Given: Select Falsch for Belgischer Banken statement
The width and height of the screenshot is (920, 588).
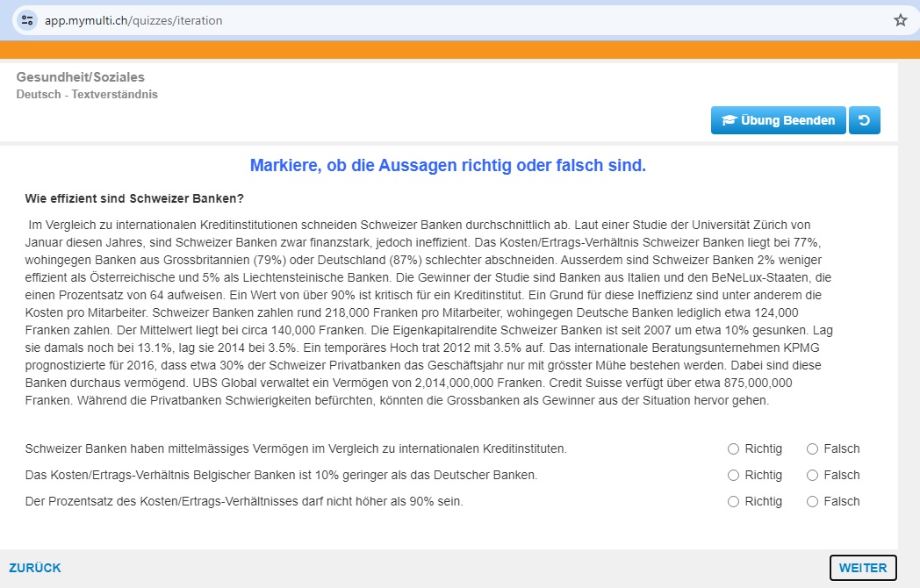Looking at the screenshot, I should pyautogui.click(x=812, y=476).
